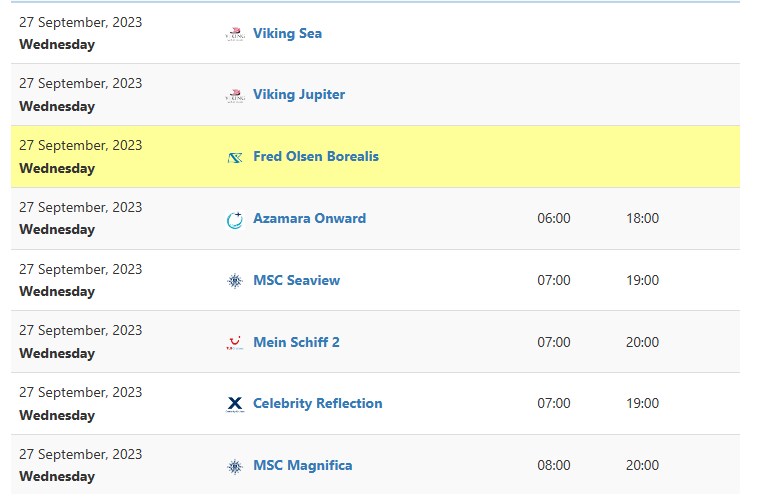Open the Celebrity Reflection ship page

tap(318, 403)
